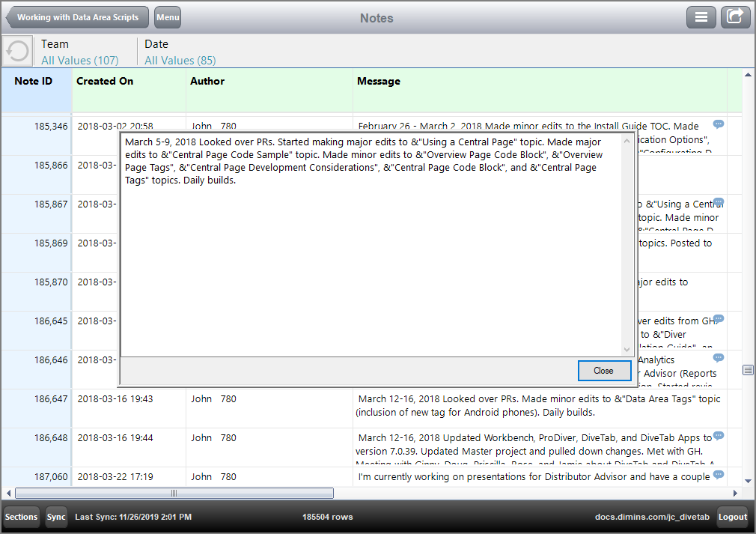Image resolution: width=756 pixels, height=534 pixels.
Task: Close the note detail dialog
Action: click(604, 370)
